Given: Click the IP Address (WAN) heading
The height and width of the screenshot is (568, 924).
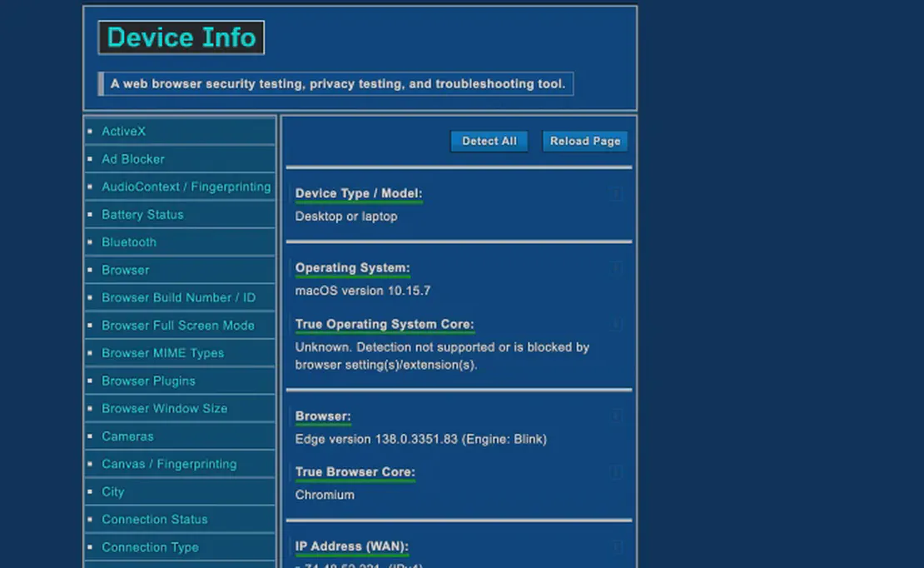Looking at the screenshot, I should (352, 547).
